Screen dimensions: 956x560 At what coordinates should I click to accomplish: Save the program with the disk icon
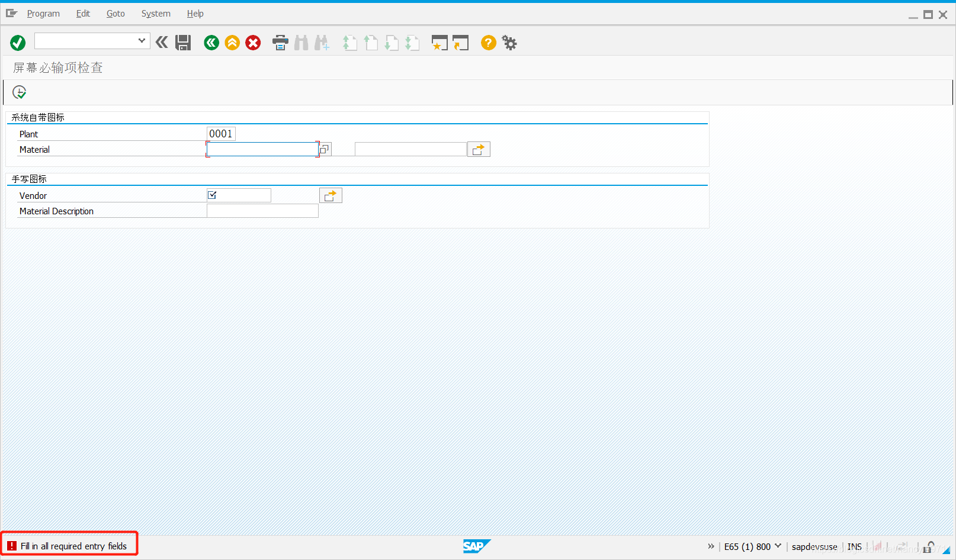[x=183, y=42]
